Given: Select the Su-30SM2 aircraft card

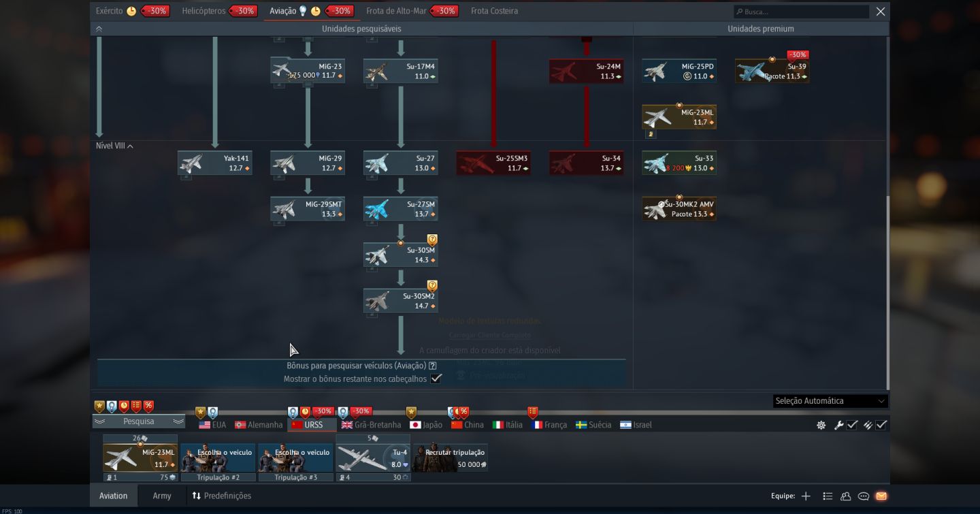Looking at the screenshot, I should coord(400,301).
